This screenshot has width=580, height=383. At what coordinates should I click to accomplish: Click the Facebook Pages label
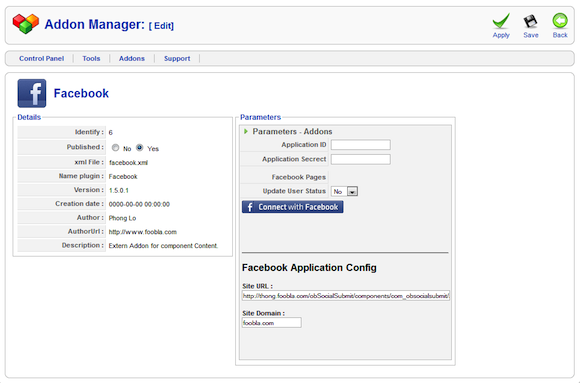tap(299, 177)
